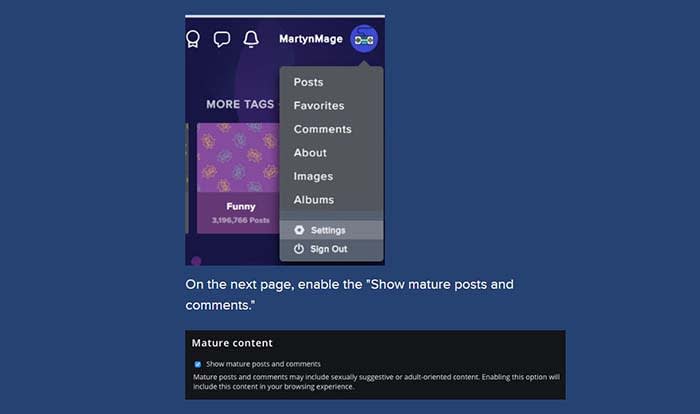This screenshot has height=414, width=700.
Task: Click the gear icon beside Settings
Action: click(298, 230)
